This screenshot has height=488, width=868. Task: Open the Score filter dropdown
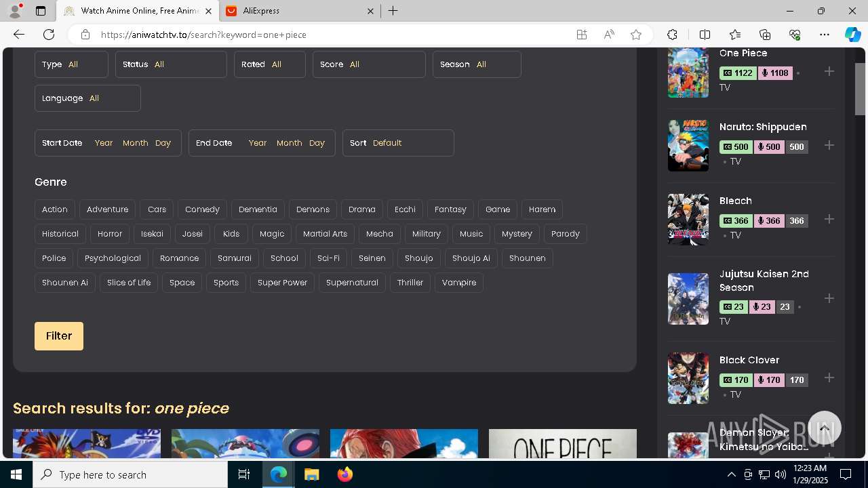(x=369, y=64)
